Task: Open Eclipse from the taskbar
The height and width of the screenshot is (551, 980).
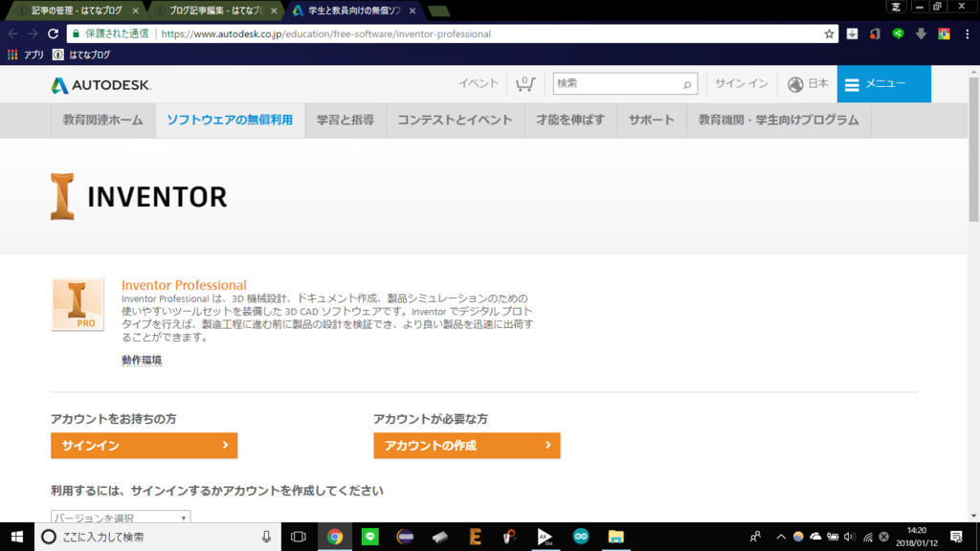Action: click(x=405, y=537)
